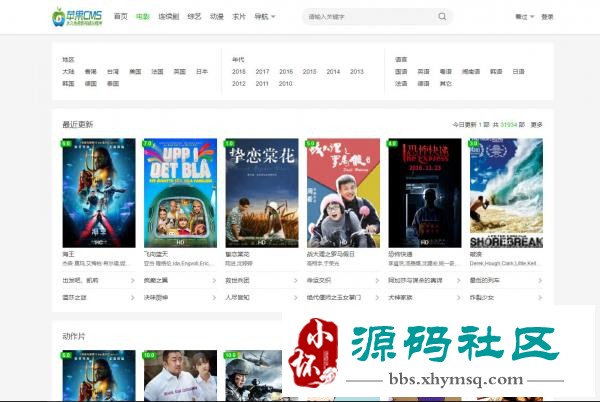Filter by year 2011
This screenshot has width=600, height=402.
[x=262, y=83]
